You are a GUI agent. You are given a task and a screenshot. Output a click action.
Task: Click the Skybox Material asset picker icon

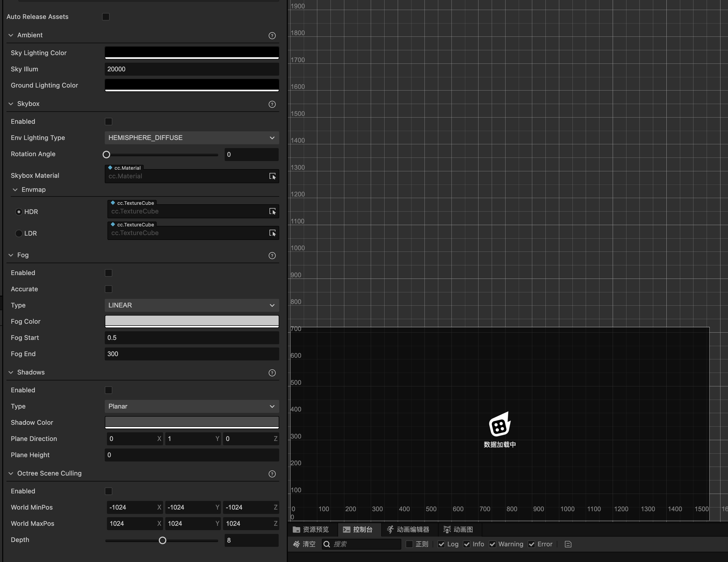tap(272, 176)
